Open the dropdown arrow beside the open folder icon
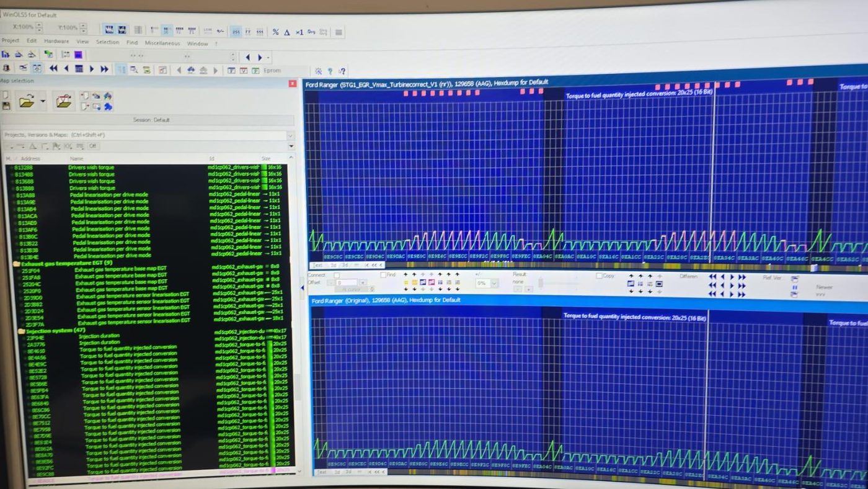Image resolution: width=868 pixels, height=489 pixels. pyautogui.click(x=43, y=101)
